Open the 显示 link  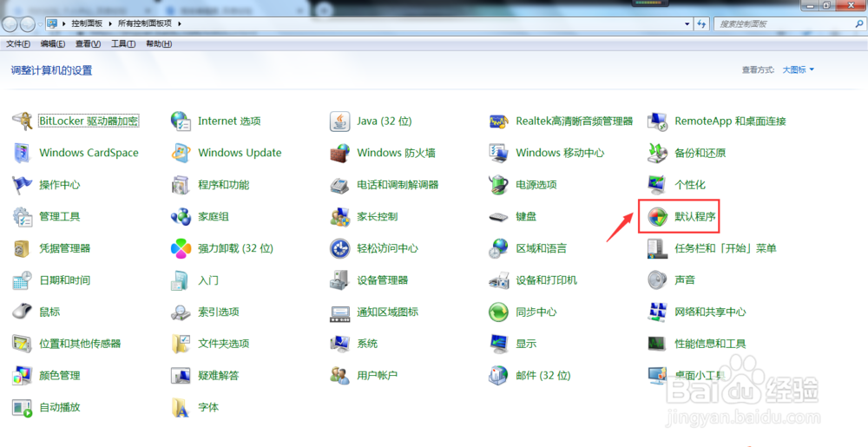526,344
